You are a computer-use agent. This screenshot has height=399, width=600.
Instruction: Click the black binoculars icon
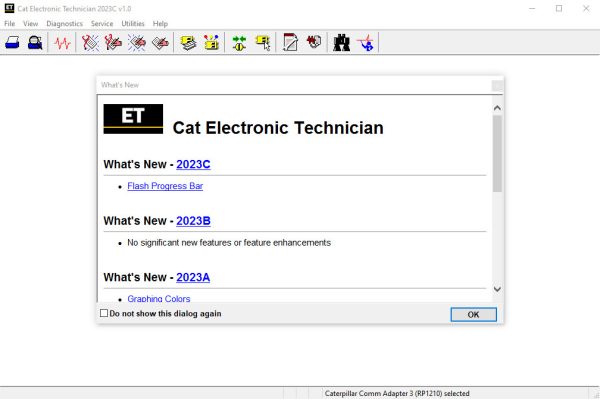(342, 42)
